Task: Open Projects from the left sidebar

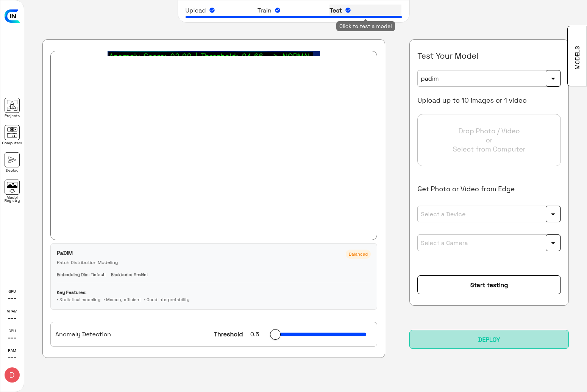Action: pyautogui.click(x=12, y=107)
